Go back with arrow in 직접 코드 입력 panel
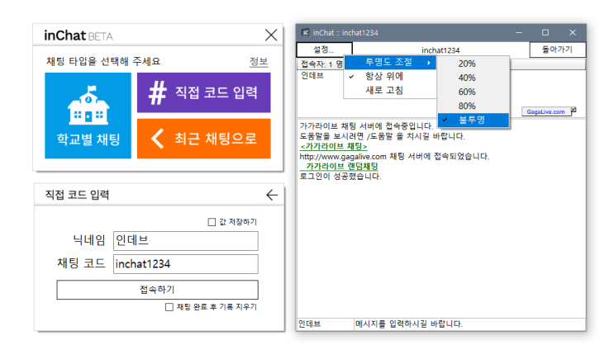The height and width of the screenshot is (364, 614). tap(272, 195)
